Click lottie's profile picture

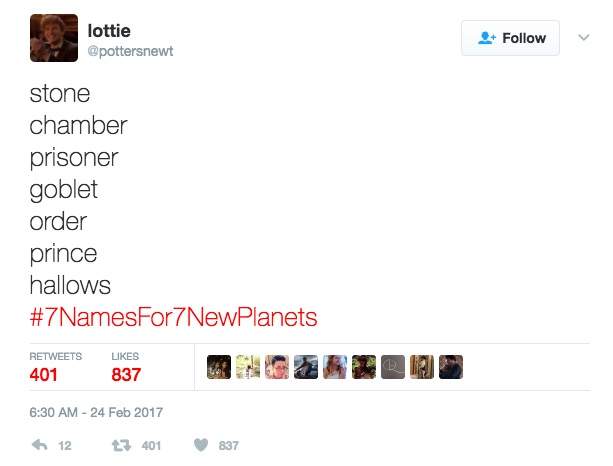[x=53, y=38]
